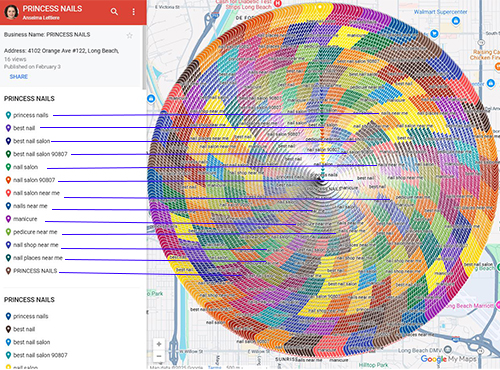Viewport: 500px width, 370px height.
Task: Click the first PRINCESS NAILS layer heading
Action: (x=29, y=99)
